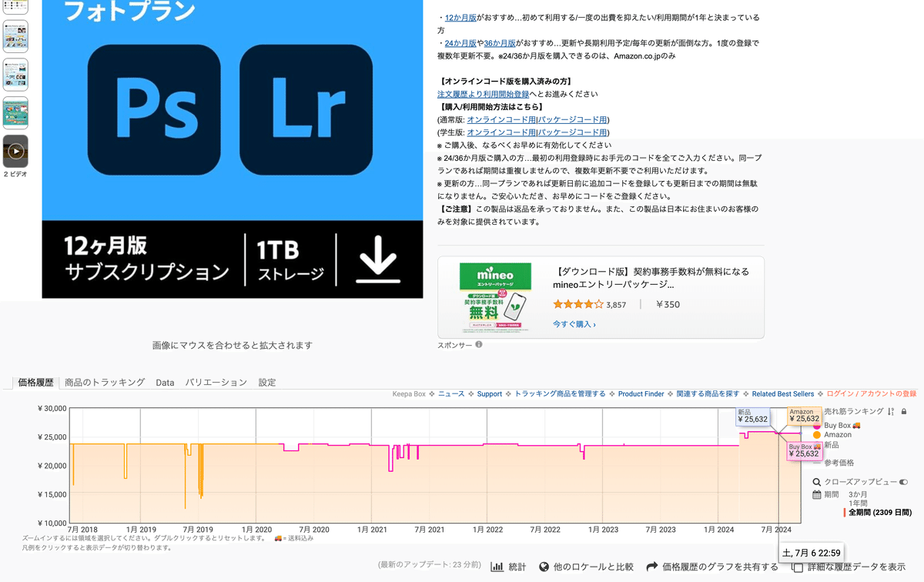Click トラッキング商品を管理する link
Screen dimensions: 924x582
[x=560, y=394]
